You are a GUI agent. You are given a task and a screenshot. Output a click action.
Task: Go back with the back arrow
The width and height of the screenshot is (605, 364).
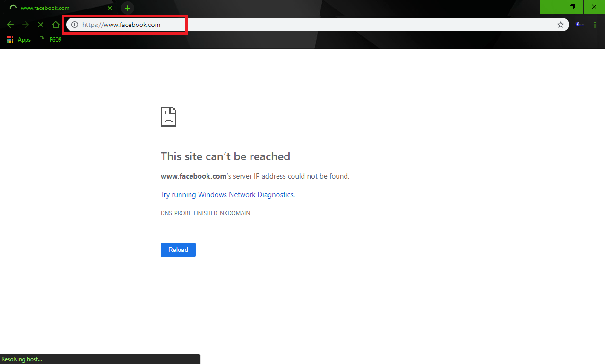click(x=10, y=25)
